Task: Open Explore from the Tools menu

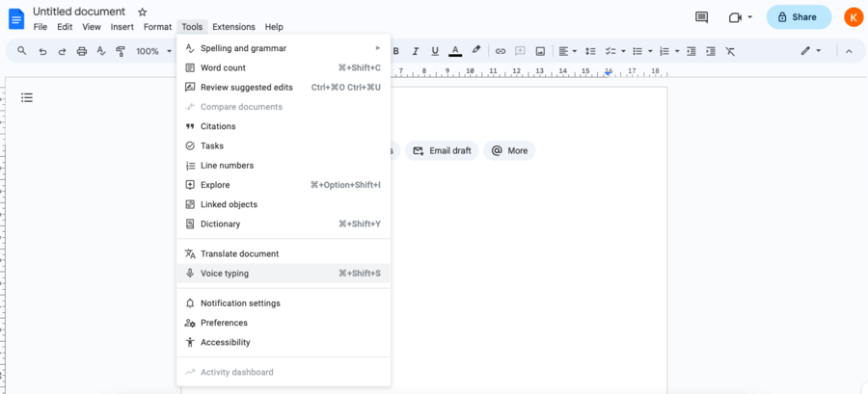Action: point(284,185)
